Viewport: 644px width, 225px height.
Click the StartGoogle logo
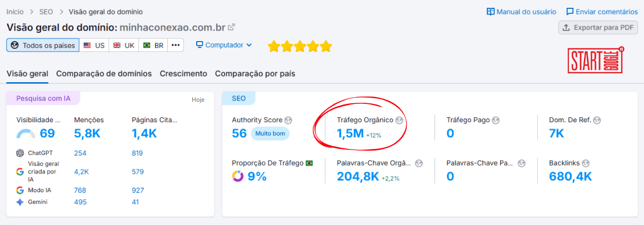point(595,60)
